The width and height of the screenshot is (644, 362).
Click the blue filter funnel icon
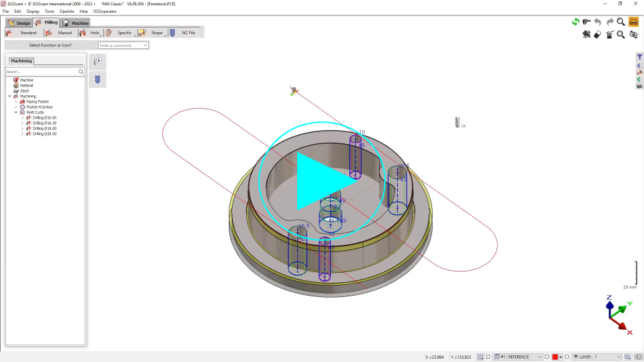point(639,58)
